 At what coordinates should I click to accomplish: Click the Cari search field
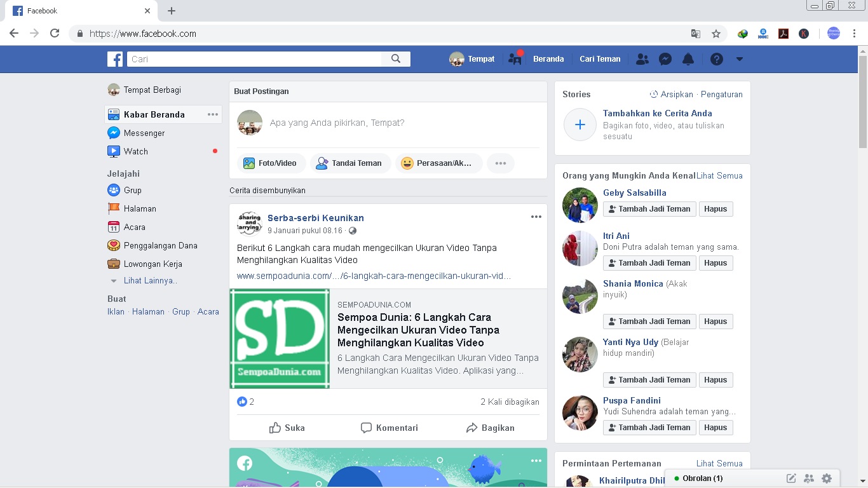pyautogui.click(x=254, y=59)
